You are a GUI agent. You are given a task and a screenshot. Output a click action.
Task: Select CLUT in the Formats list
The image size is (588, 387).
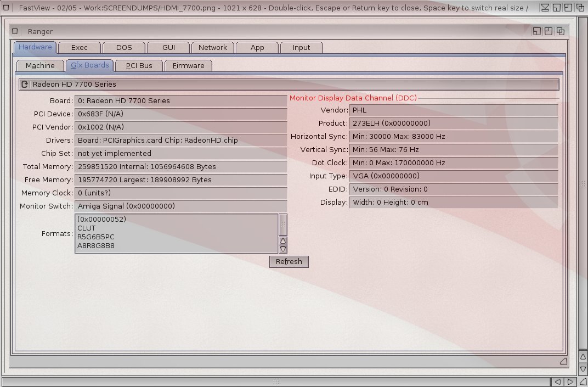[x=86, y=228]
